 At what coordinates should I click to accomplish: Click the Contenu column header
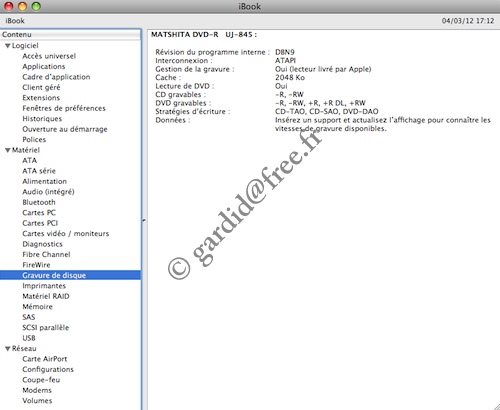[x=70, y=35]
